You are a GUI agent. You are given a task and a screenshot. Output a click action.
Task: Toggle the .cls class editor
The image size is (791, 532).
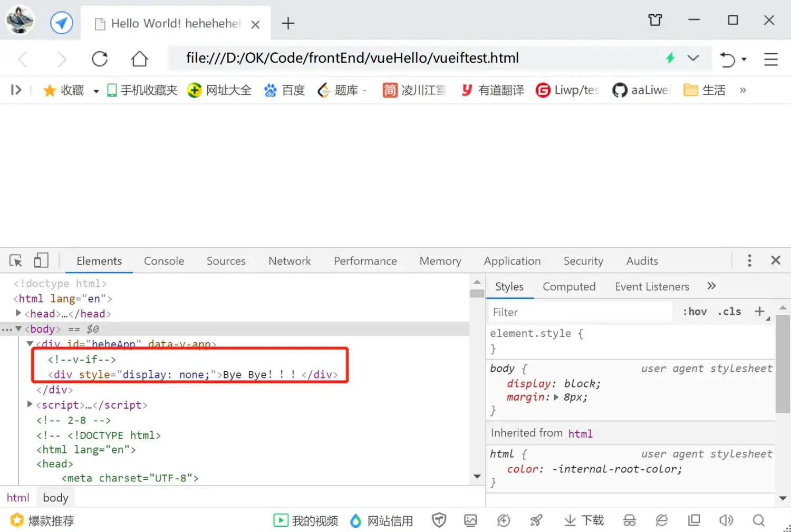tap(729, 312)
